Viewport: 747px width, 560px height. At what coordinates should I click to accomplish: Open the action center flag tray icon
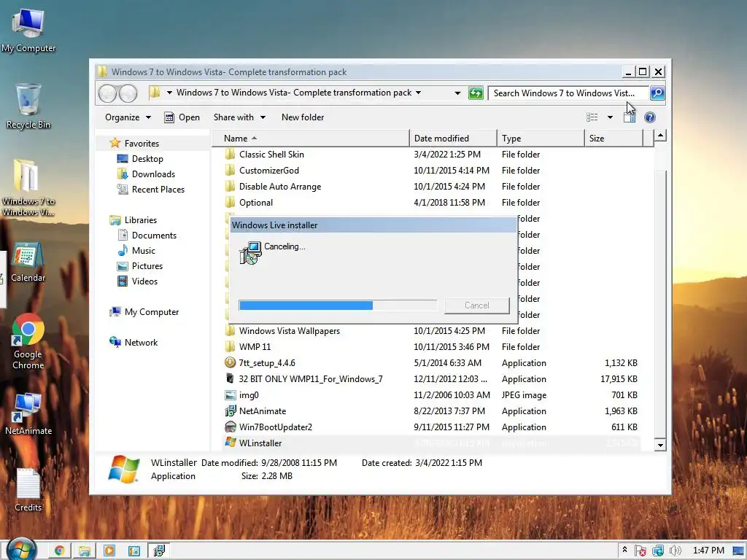(640, 551)
